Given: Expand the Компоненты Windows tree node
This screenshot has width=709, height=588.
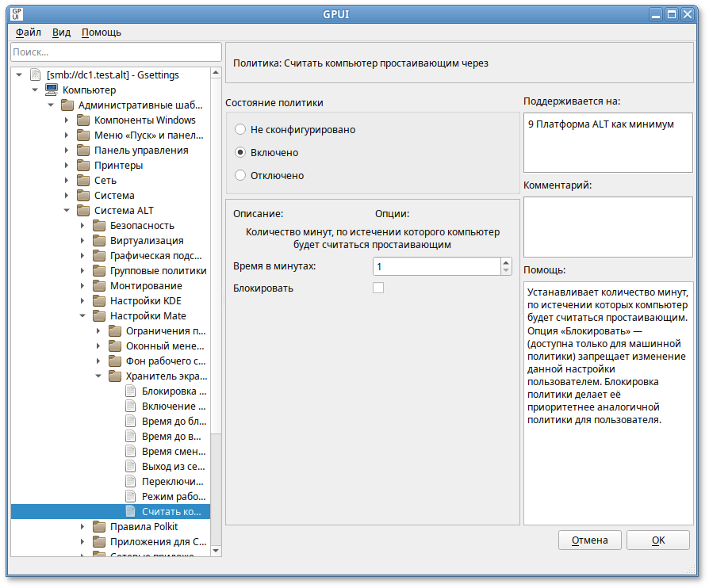Looking at the screenshot, I should click(x=67, y=120).
